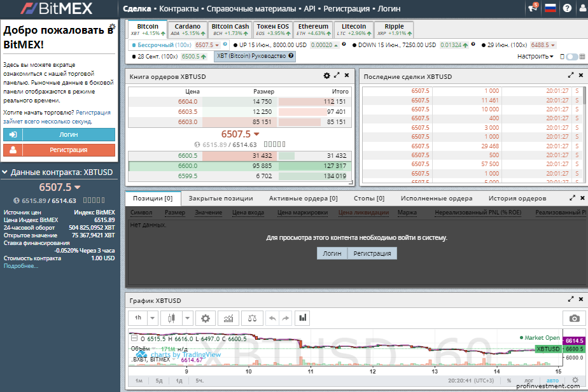The image size is (588, 392).
Task: Click the bar chart icon in chart toolbar
Action: 303,318
